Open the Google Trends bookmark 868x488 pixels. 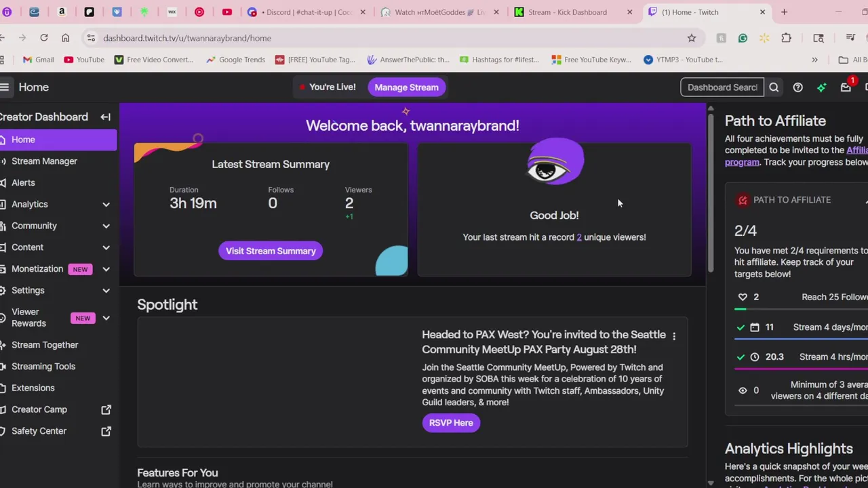(x=235, y=60)
